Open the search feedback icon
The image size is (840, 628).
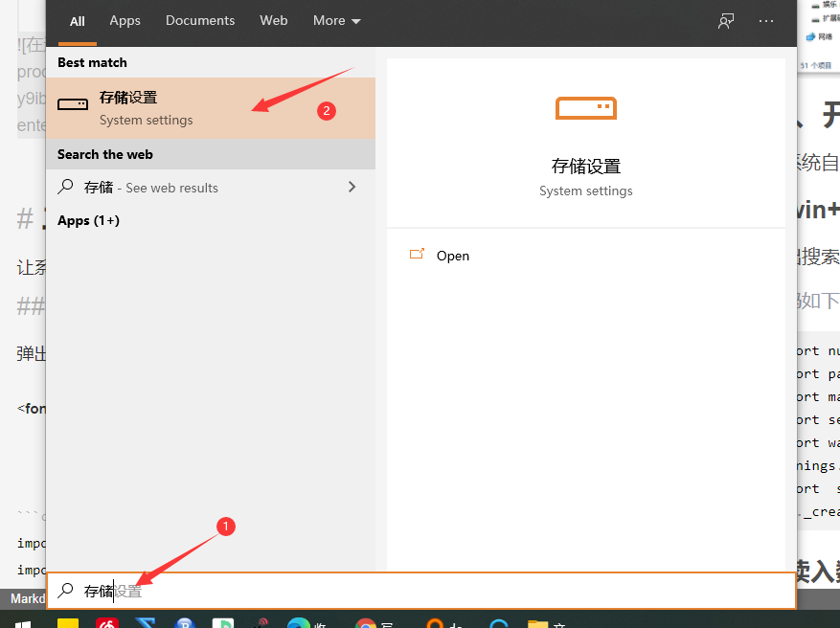(x=726, y=21)
